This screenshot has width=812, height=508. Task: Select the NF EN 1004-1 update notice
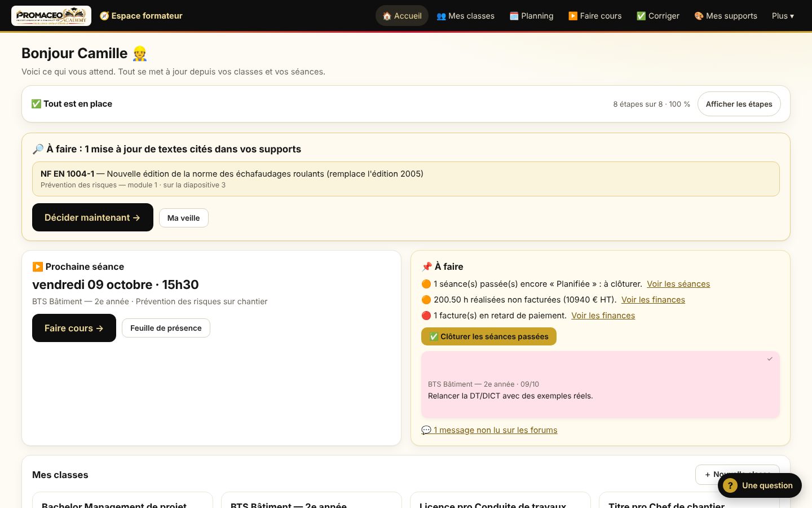click(406, 179)
